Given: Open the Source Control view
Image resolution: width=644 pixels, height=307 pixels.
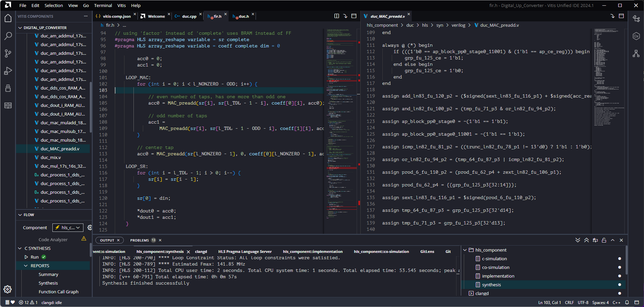Looking at the screenshot, I should (x=8, y=53).
